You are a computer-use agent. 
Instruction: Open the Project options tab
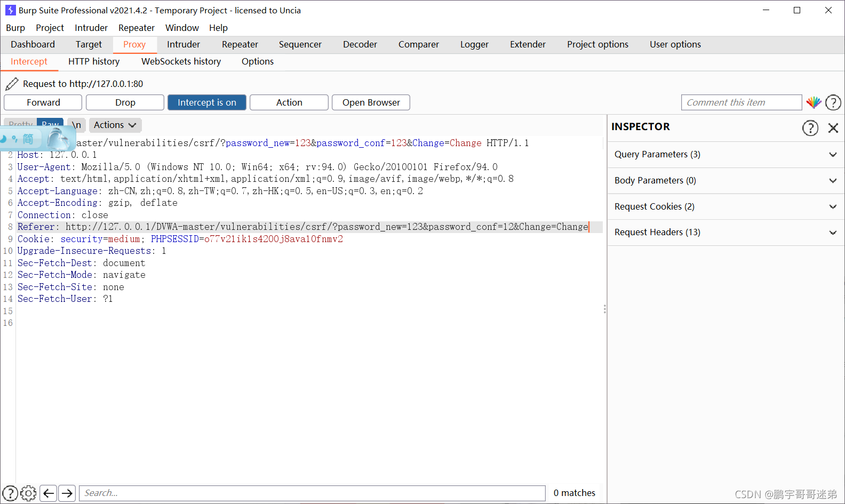[597, 44]
